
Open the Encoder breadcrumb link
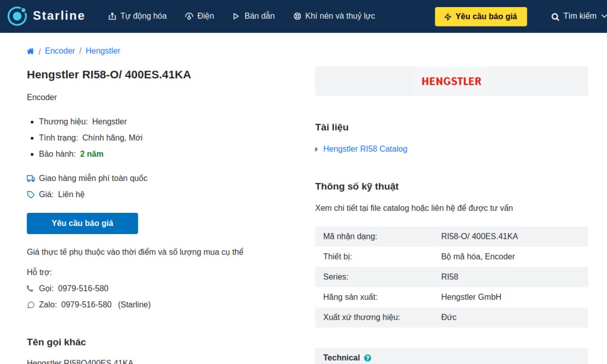60,51
